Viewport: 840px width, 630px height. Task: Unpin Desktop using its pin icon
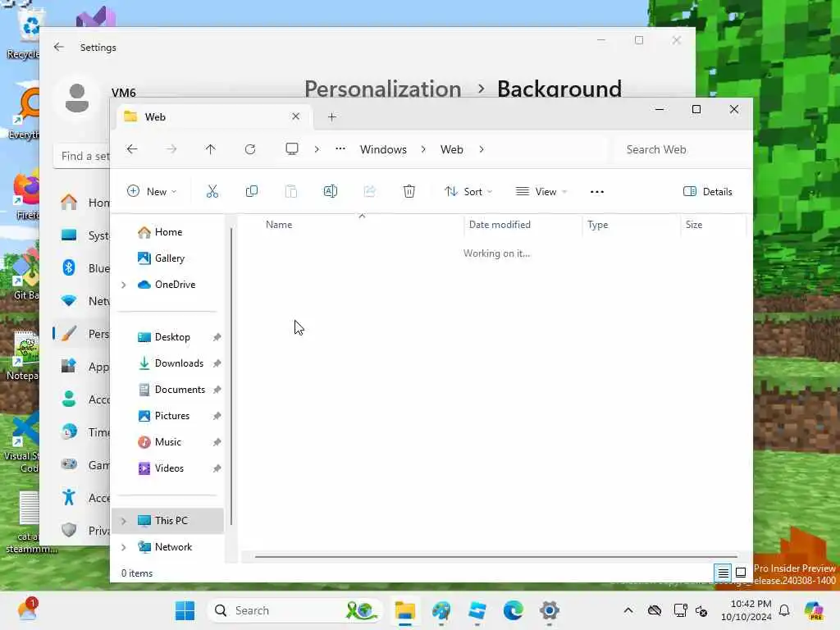click(217, 337)
